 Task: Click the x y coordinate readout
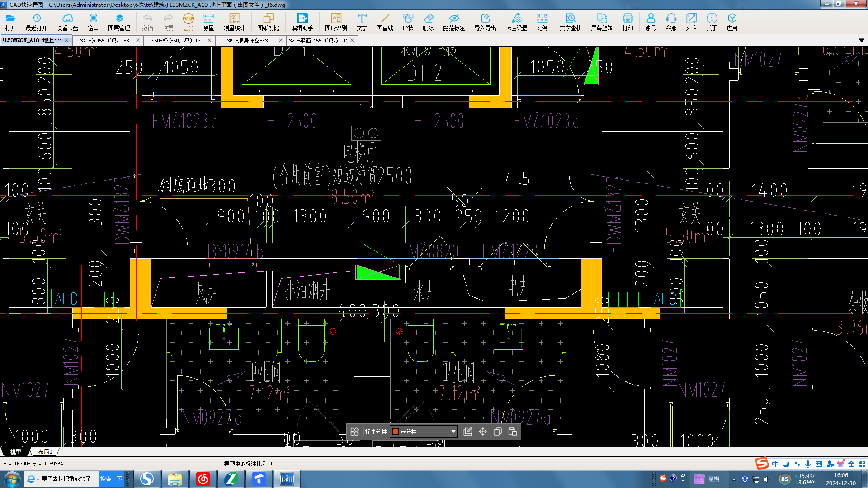[33, 464]
